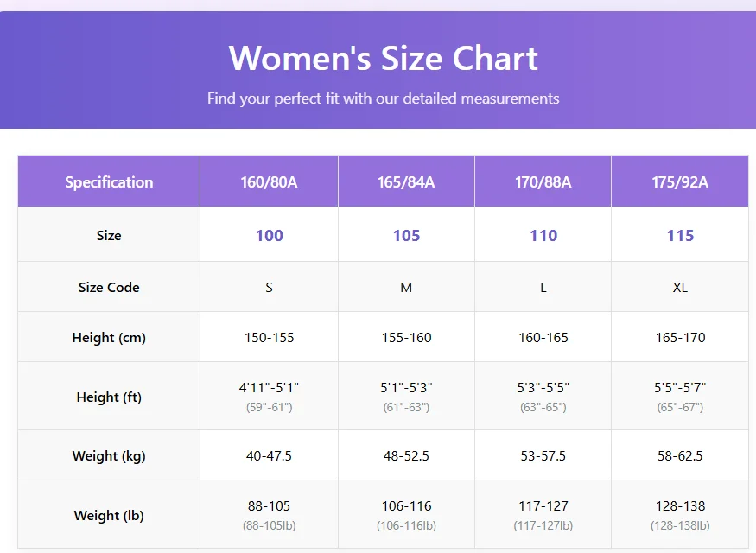Select the 58-62.5 weight cell

coord(680,455)
